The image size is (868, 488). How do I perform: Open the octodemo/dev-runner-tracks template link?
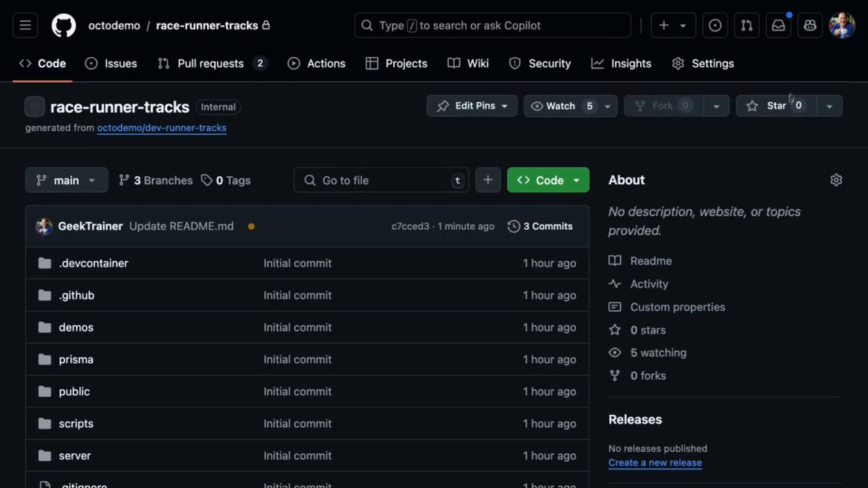[x=162, y=128]
